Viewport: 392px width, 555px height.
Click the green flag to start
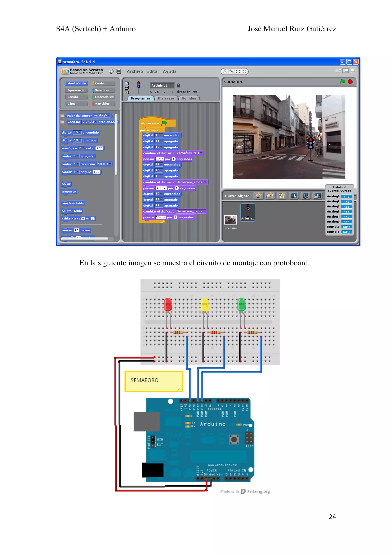coord(342,82)
